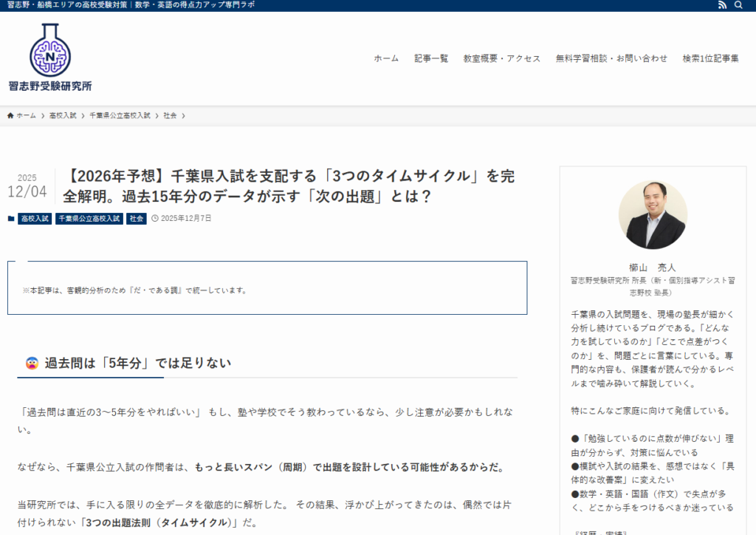Go to 教室概要・アクセス page

pyautogui.click(x=501, y=58)
